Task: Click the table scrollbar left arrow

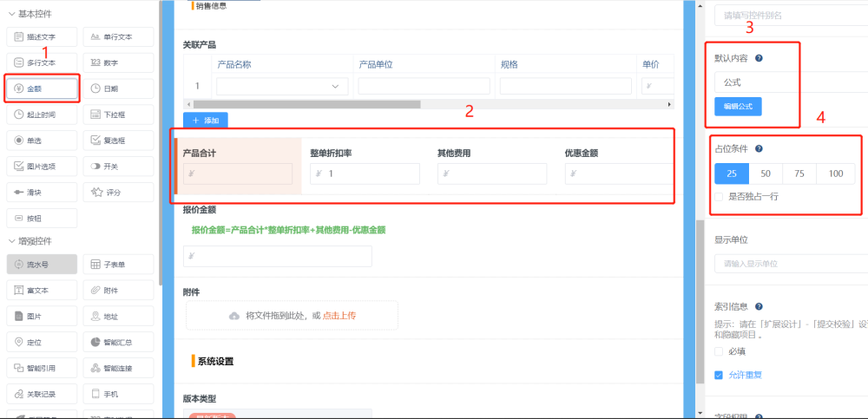Action: coord(187,104)
